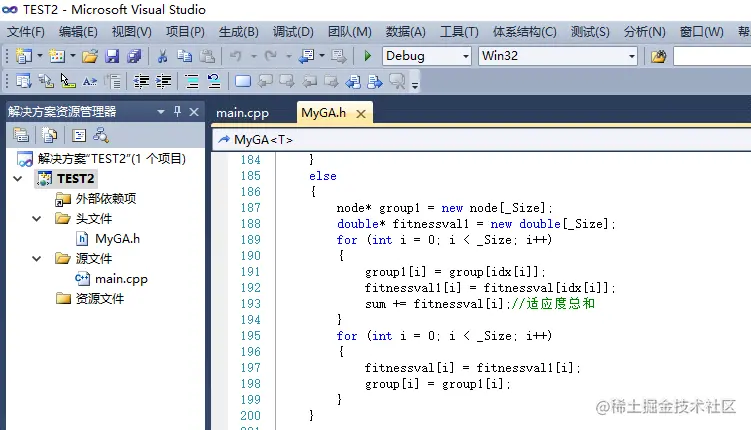
Task: Click the New Project toolbar icon
Action: click(x=23, y=57)
